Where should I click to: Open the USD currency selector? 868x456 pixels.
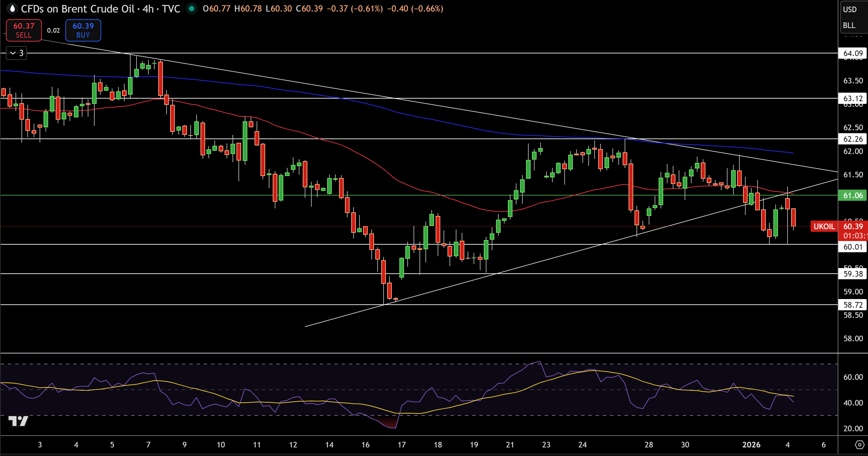[850, 10]
